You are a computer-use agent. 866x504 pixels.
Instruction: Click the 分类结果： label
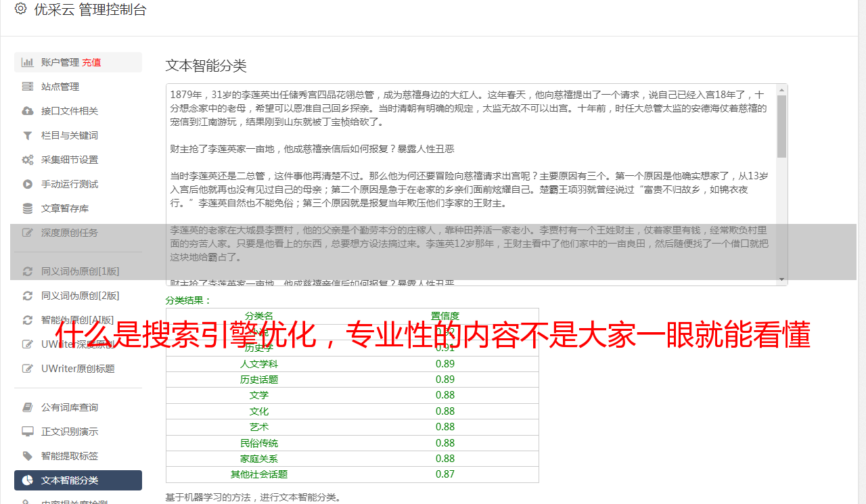[189, 300]
